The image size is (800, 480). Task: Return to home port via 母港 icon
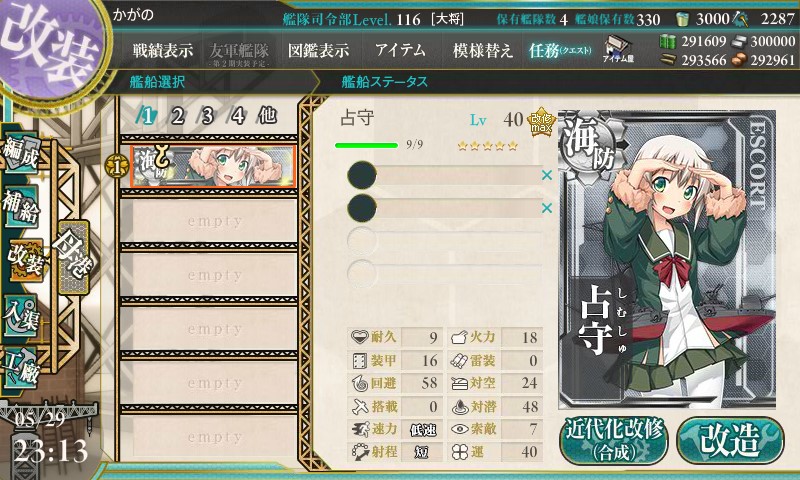(x=74, y=258)
